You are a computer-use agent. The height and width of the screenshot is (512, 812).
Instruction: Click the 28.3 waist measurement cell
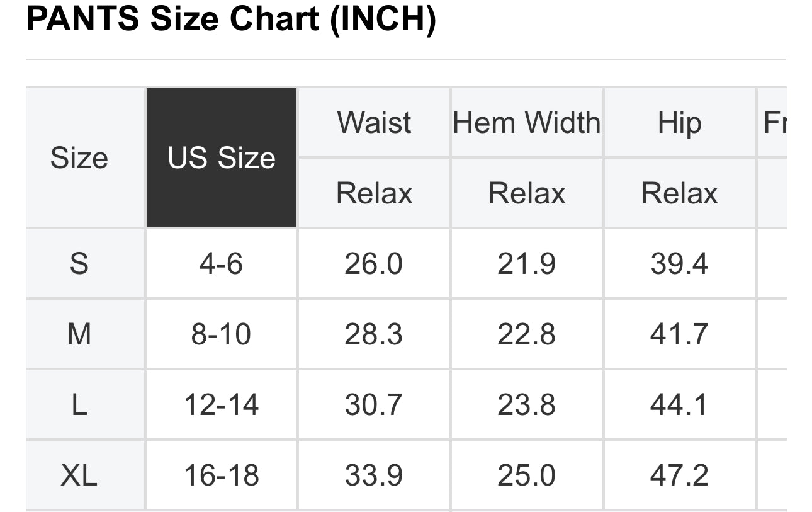(374, 334)
